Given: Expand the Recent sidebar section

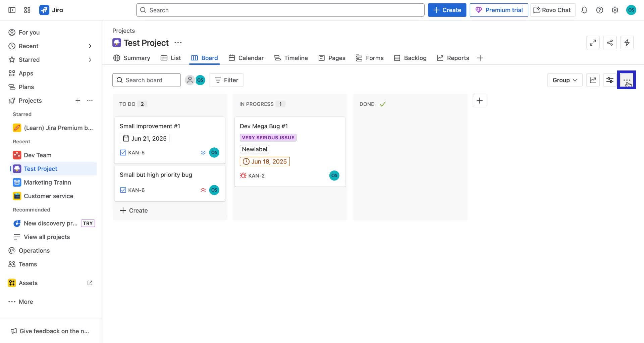Looking at the screenshot, I should tap(90, 46).
